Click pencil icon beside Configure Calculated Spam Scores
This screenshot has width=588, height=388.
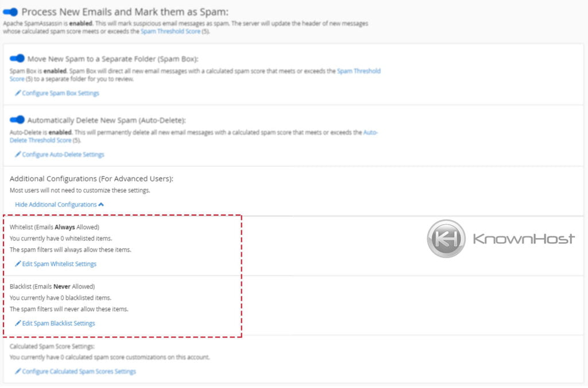tap(18, 371)
